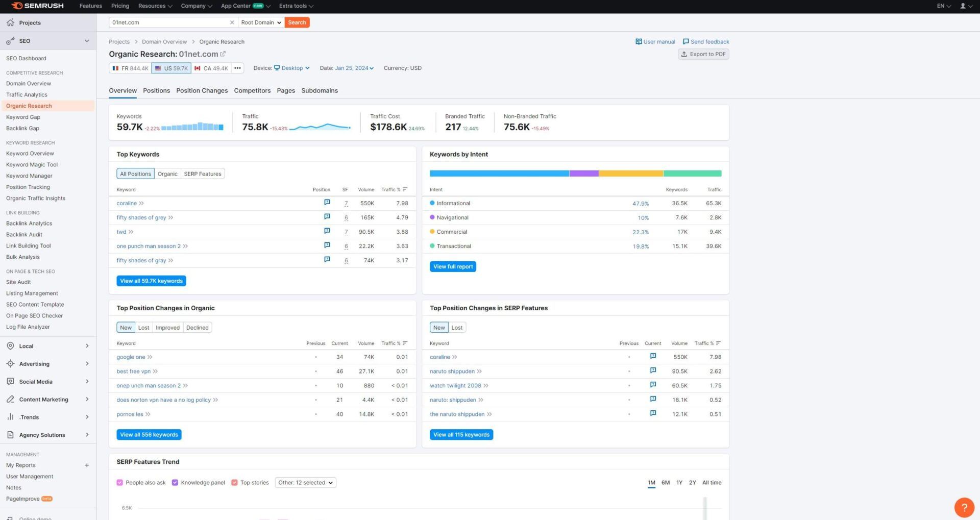
Task: Click the orange Search button
Action: click(x=297, y=22)
